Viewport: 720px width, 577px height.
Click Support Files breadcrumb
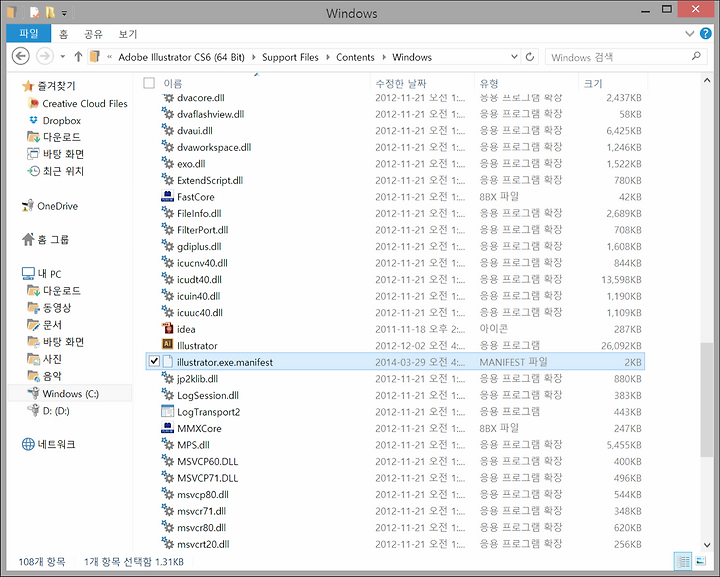click(x=290, y=57)
